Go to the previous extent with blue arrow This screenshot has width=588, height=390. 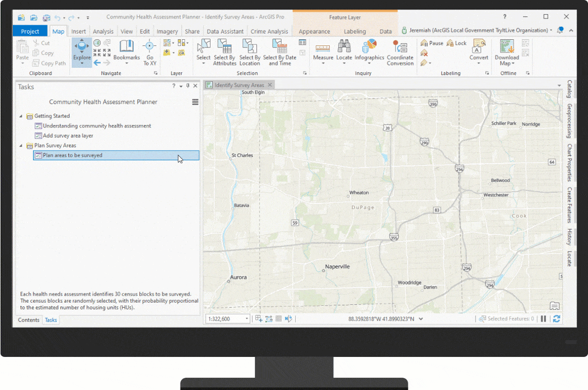[x=97, y=63]
